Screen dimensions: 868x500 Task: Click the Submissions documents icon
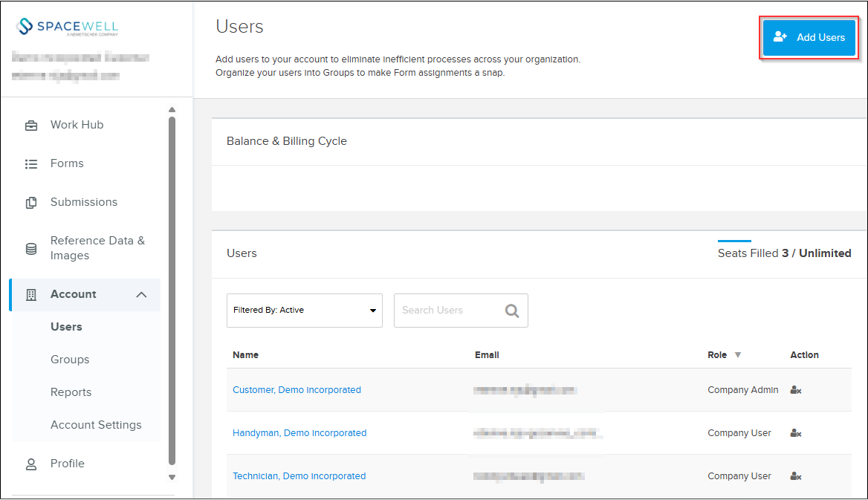(31, 203)
